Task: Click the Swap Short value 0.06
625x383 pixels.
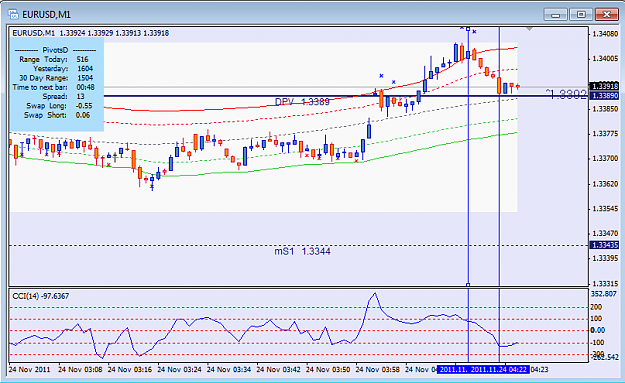Action: [x=83, y=115]
